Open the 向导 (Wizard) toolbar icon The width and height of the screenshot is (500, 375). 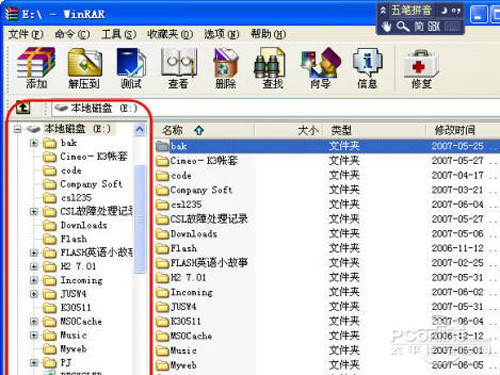click(x=321, y=62)
